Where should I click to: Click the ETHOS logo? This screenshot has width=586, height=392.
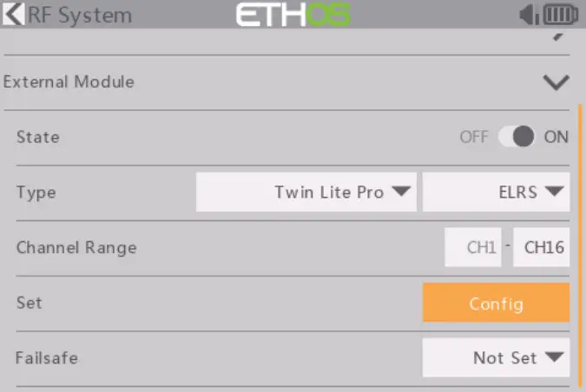[293, 15]
